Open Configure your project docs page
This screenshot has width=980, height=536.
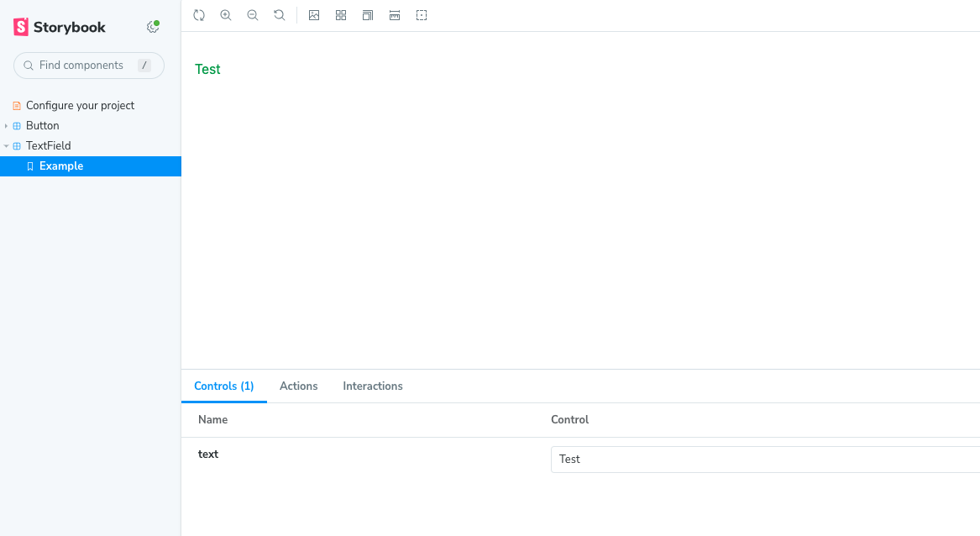click(x=80, y=105)
